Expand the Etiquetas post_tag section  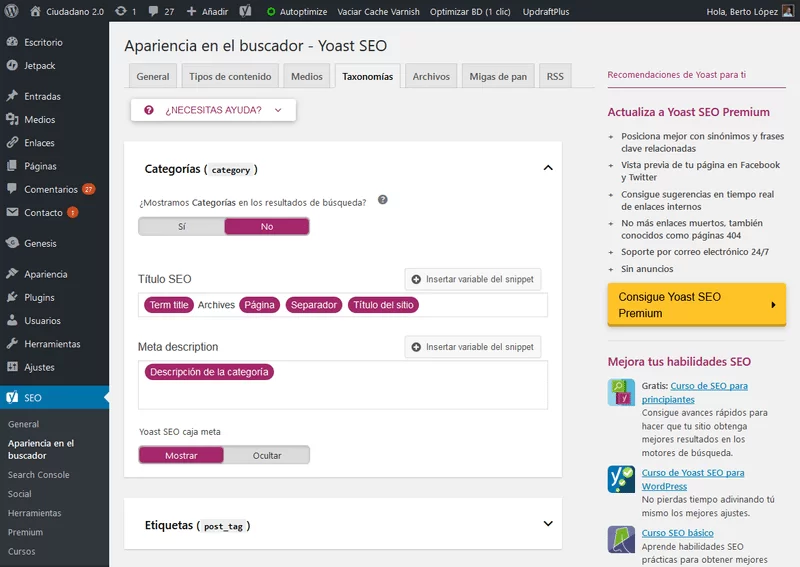[x=548, y=524]
